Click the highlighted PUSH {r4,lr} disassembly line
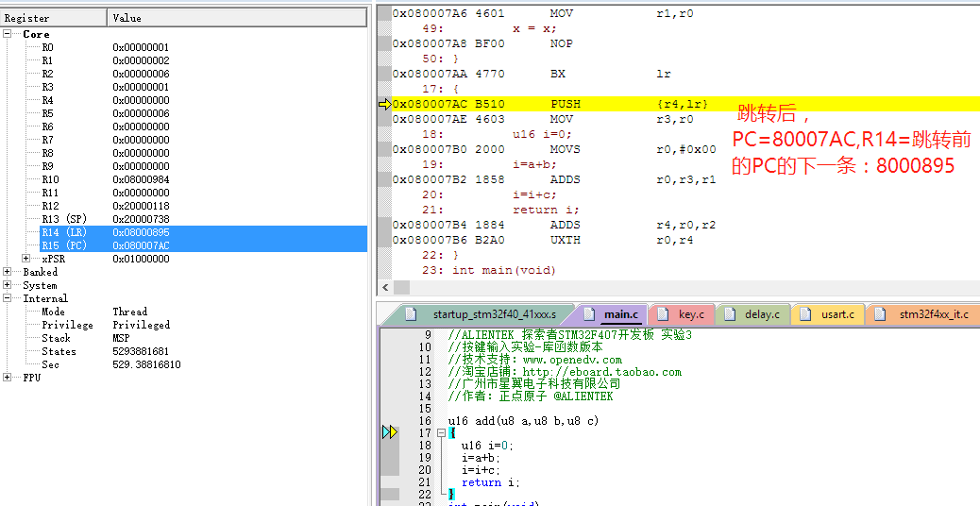 coord(685,104)
